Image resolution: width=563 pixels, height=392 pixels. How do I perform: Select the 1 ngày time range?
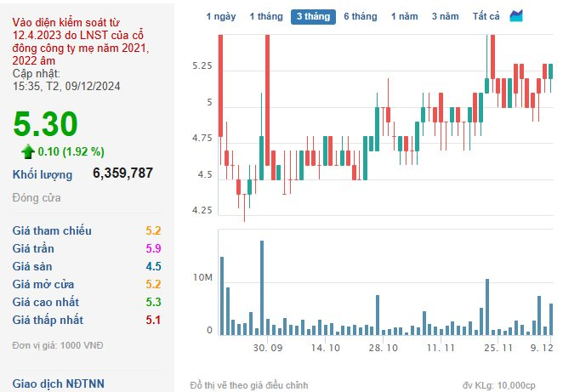tap(221, 16)
